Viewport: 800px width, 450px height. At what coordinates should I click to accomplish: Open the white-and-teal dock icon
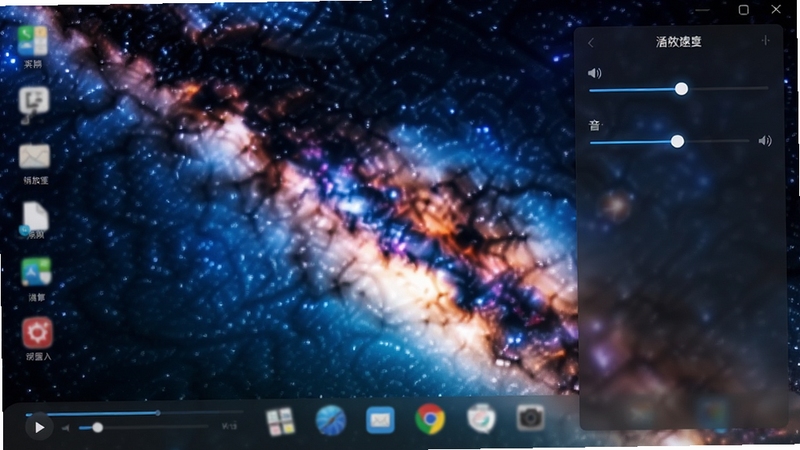coord(481,418)
